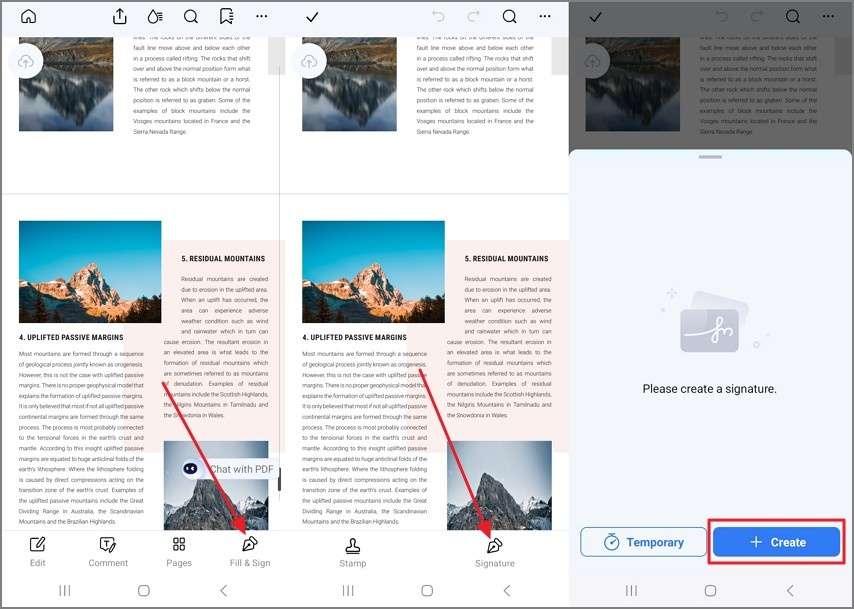
Task: Tap the checkmark in third screen toolbar
Action: click(595, 17)
